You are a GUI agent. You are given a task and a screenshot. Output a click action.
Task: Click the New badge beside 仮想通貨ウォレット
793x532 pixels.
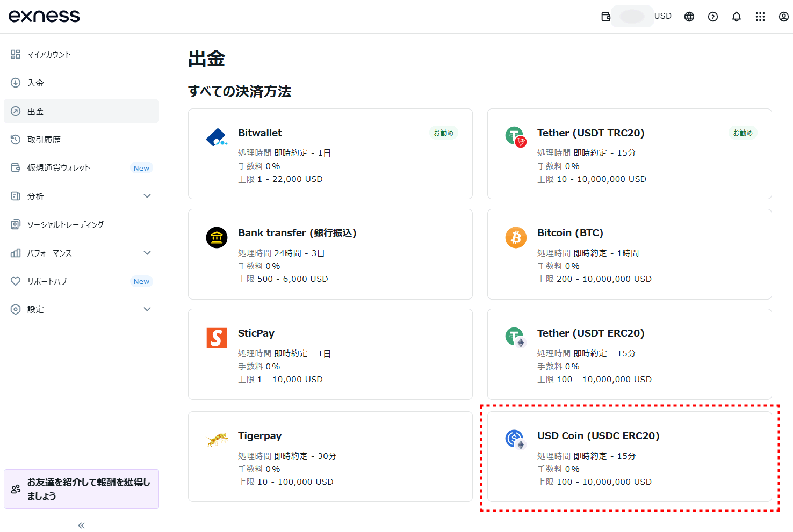[x=141, y=168]
